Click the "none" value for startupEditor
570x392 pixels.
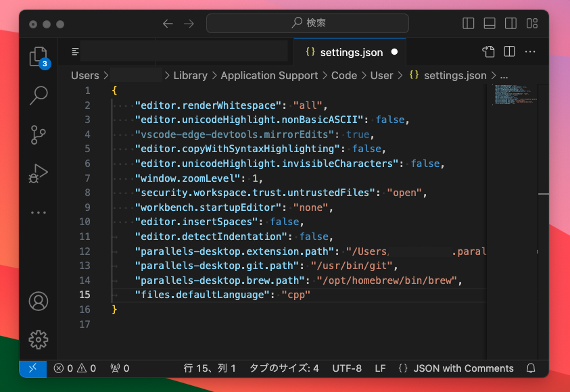pos(310,207)
